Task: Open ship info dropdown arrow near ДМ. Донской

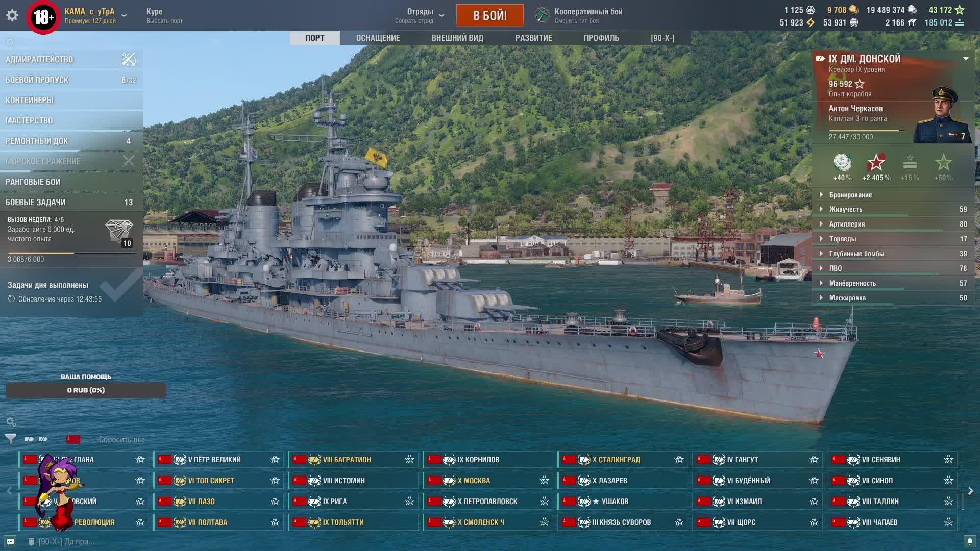Action: pos(966,59)
